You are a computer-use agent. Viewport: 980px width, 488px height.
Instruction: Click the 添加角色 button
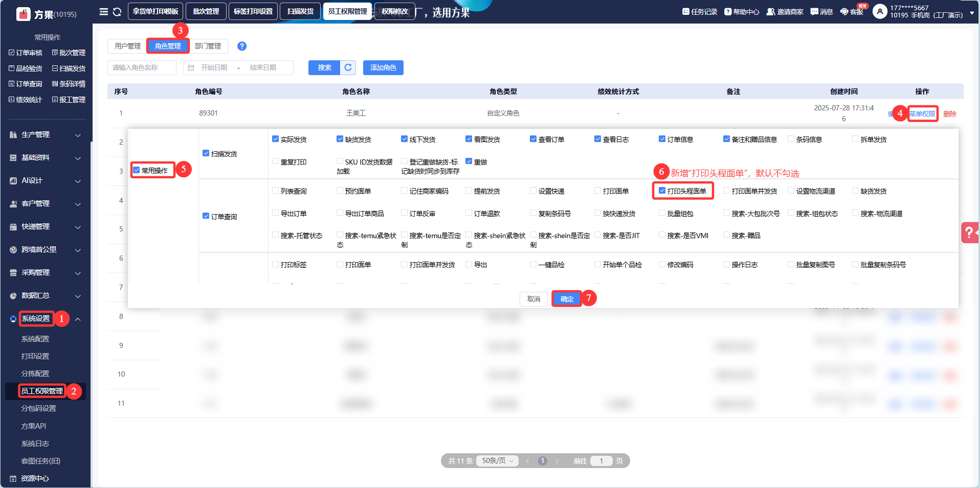[x=383, y=67]
